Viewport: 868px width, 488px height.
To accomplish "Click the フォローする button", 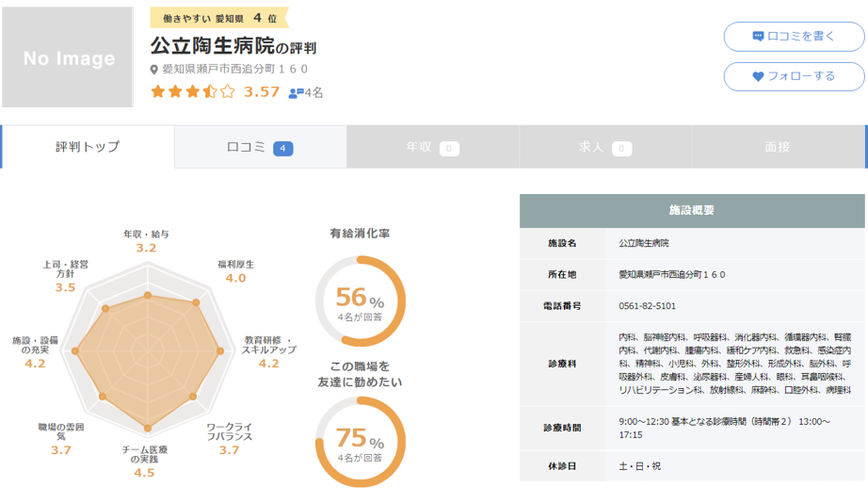I will pyautogui.click(x=794, y=76).
